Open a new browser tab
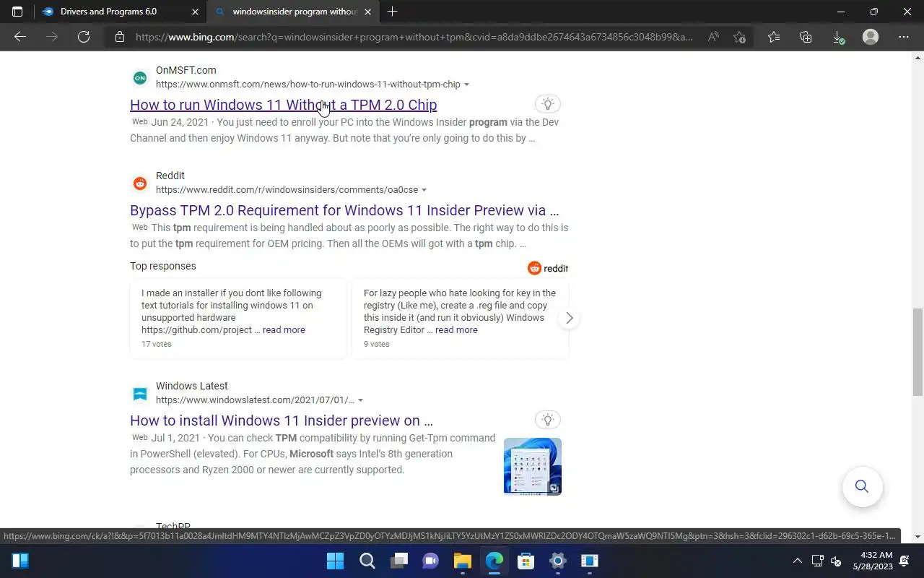The image size is (924, 578). [392, 12]
